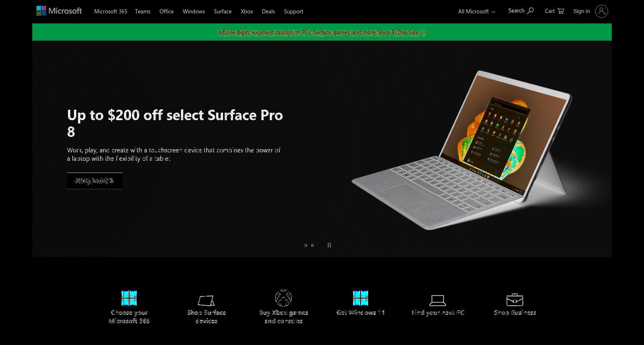Open the Shop Surface devices icon
The height and width of the screenshot is (345, 644).
tap(206, 300)
